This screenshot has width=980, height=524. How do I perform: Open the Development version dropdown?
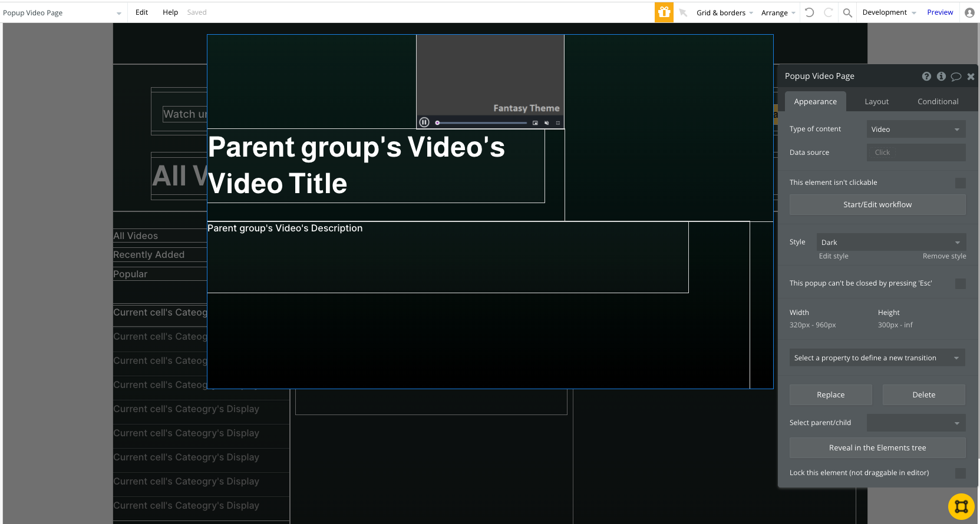tap(889, 12)
